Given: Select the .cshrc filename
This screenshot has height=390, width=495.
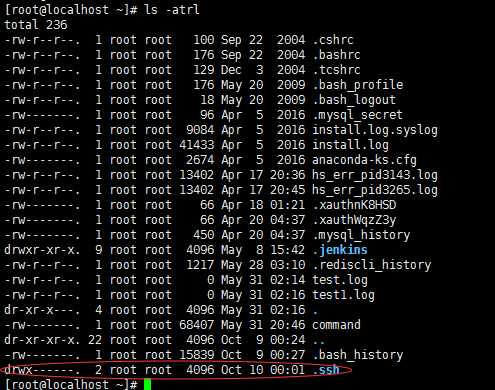Looking at the screenshot, I should click(333, 40).
